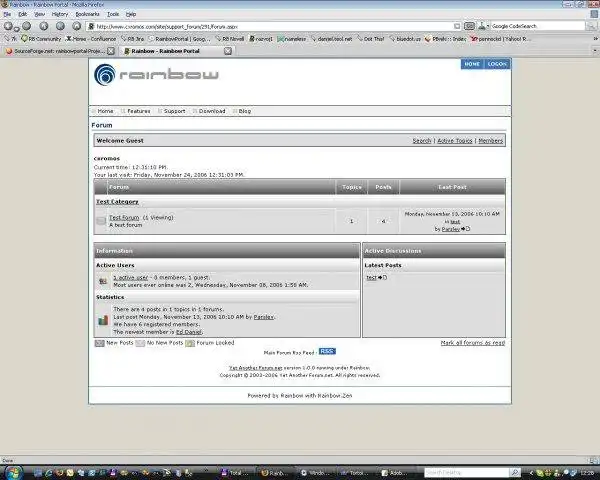Click the Stop loading icon
The width and height of the screenshot is (600, 480).
60,26
